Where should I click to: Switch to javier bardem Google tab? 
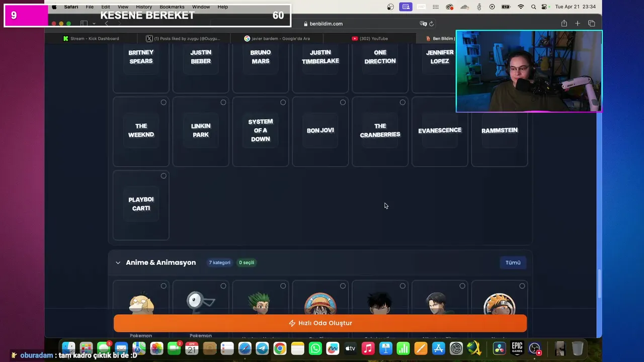click(x=277, y=38)
